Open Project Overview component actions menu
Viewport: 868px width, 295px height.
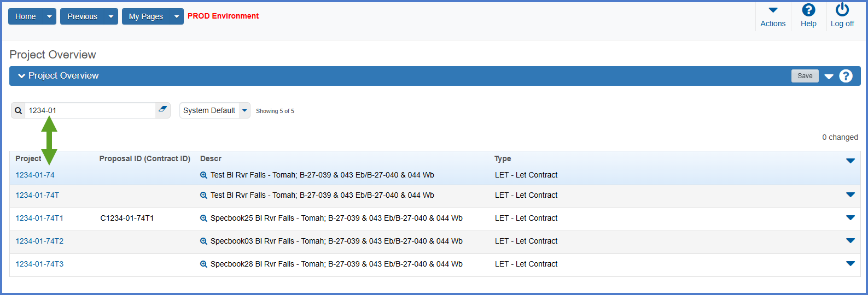click(829, 76)
